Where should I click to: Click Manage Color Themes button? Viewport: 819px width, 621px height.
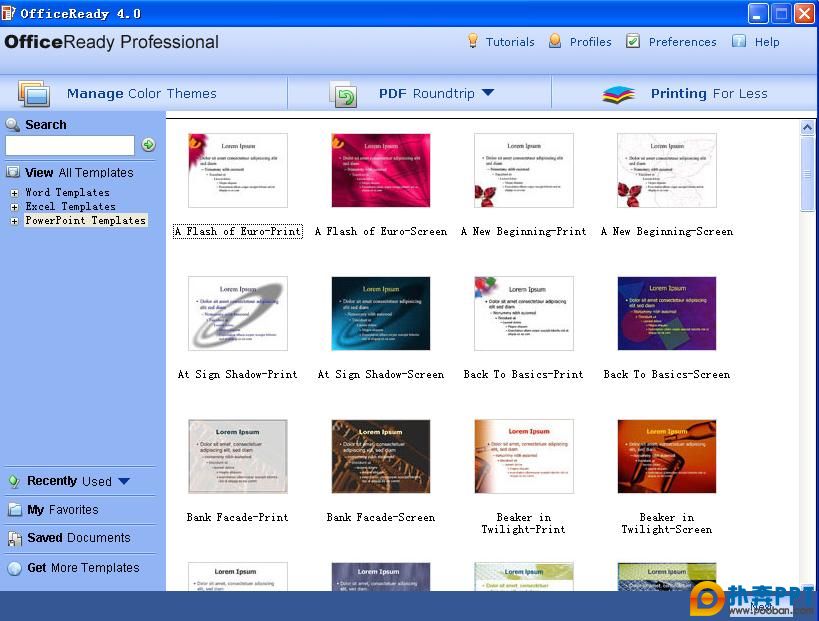click(142, 93)
